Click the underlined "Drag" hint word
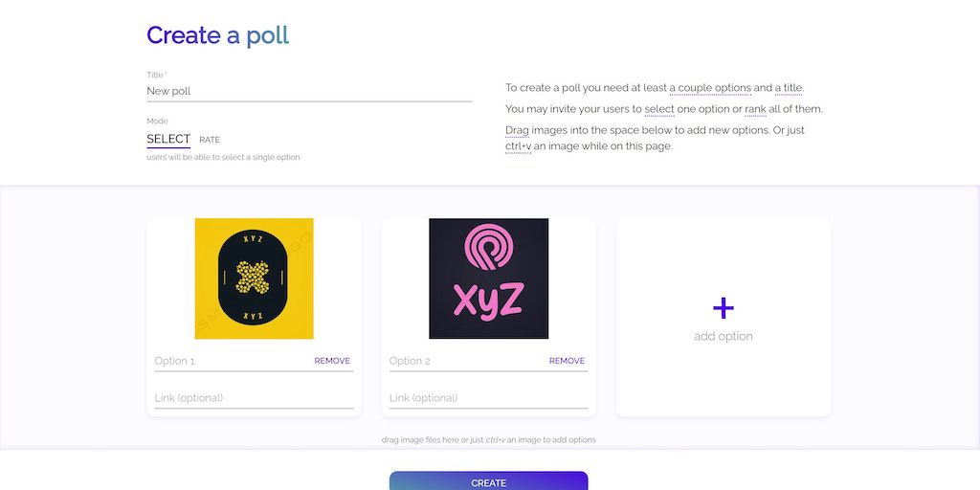Viewport: 980px width, 490px height. [517, 130]
